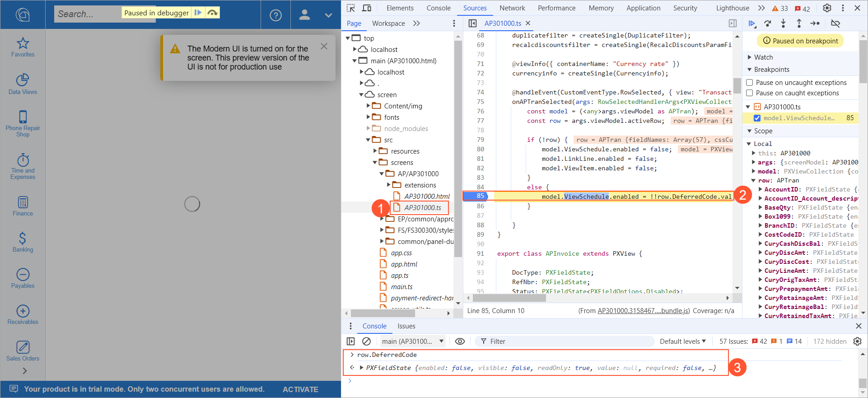The height and width of the screenshot is (398, 868).
Task: Open the Default levels dropdown
Action: click(x=682, y=342)
